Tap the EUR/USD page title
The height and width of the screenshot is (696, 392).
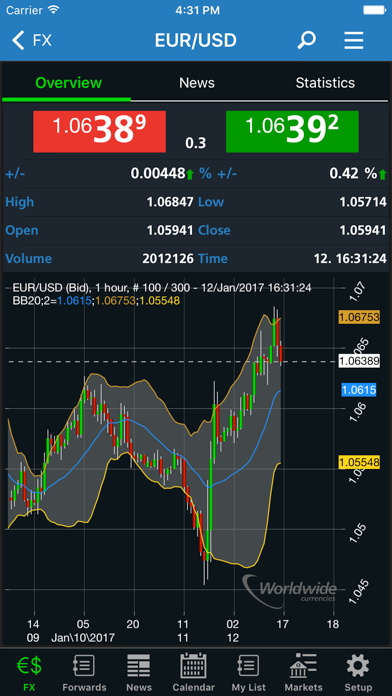click(196, 41)
